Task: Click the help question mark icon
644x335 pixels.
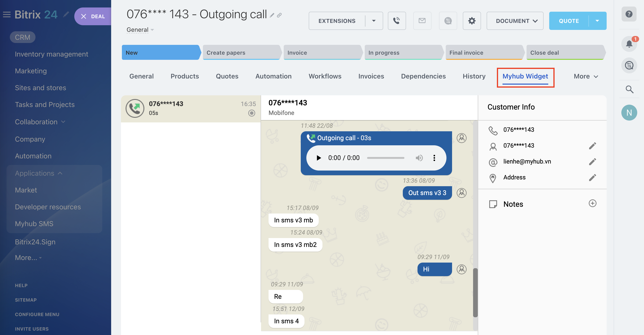Action: (x=629, y=14)
